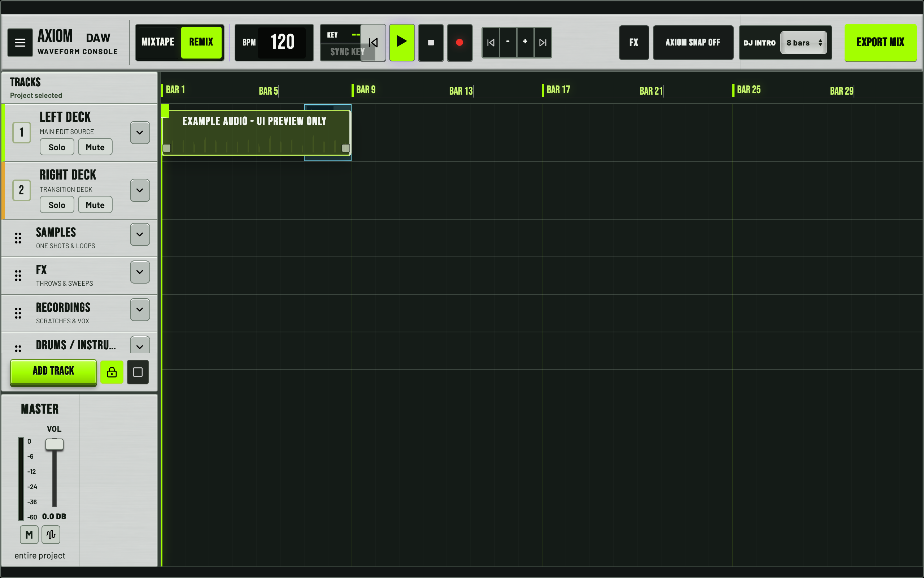Open the DJ Intro 8 bars dropdown
The width and height of the screenshot is (924, 578).
[803, 42]
